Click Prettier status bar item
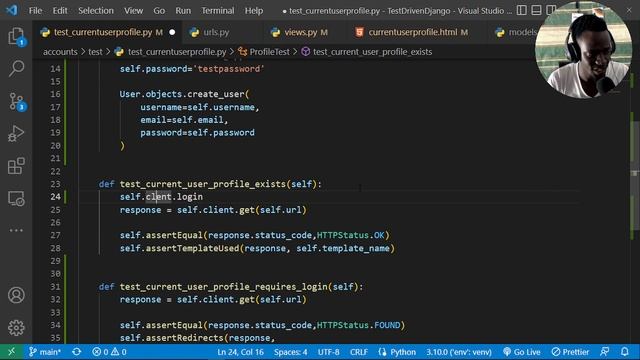This screenshot has width=640, height=360. [570, 352]
